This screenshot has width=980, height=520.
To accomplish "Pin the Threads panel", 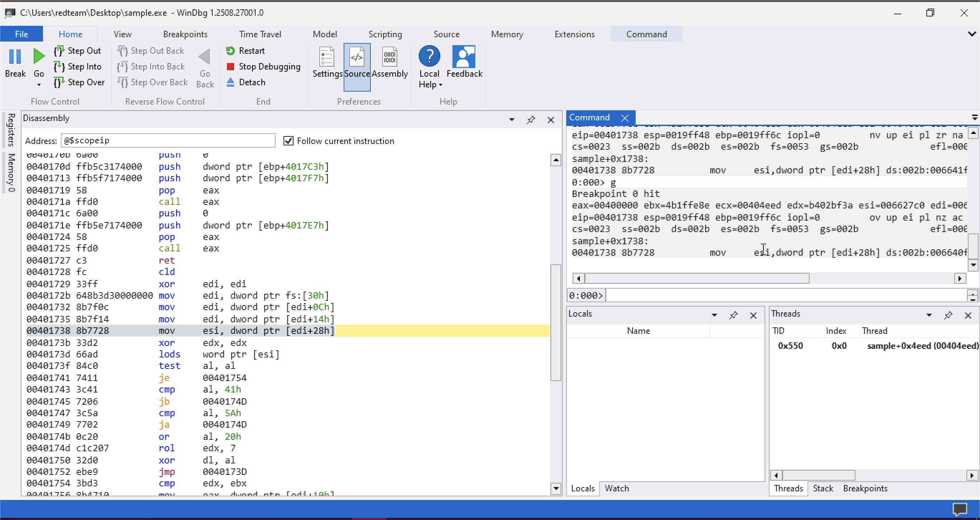I will click(948, 315).
